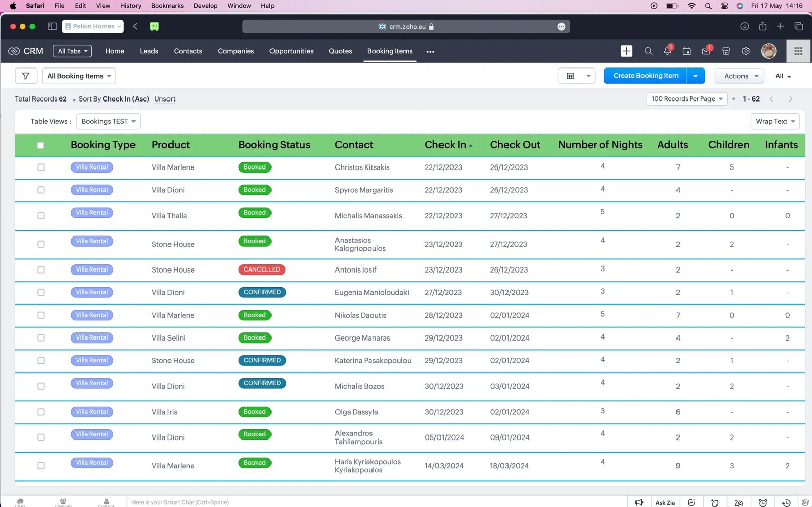Click the Ask Zia assistant button
The height and width of the screenshot is (507, 812).
tap(665, 502)
